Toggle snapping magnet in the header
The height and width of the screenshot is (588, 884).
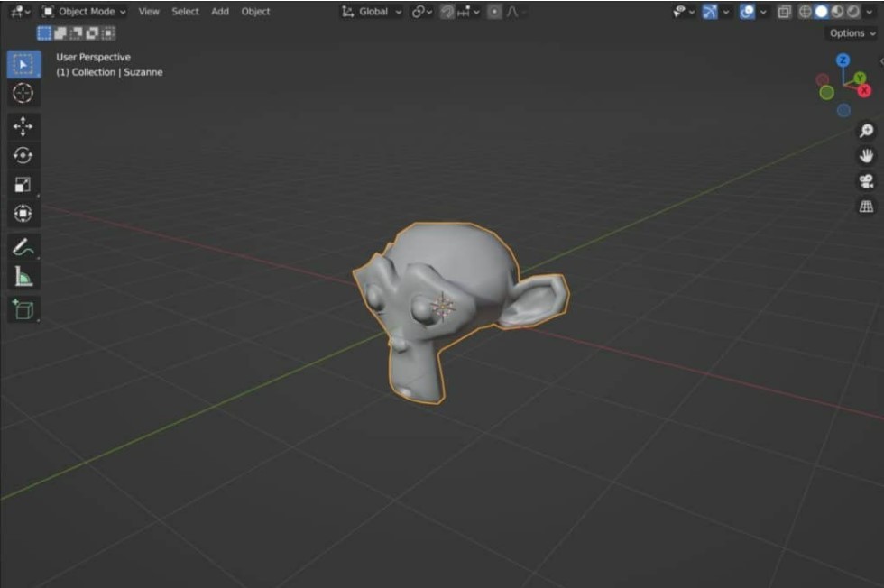click(447, 12)
